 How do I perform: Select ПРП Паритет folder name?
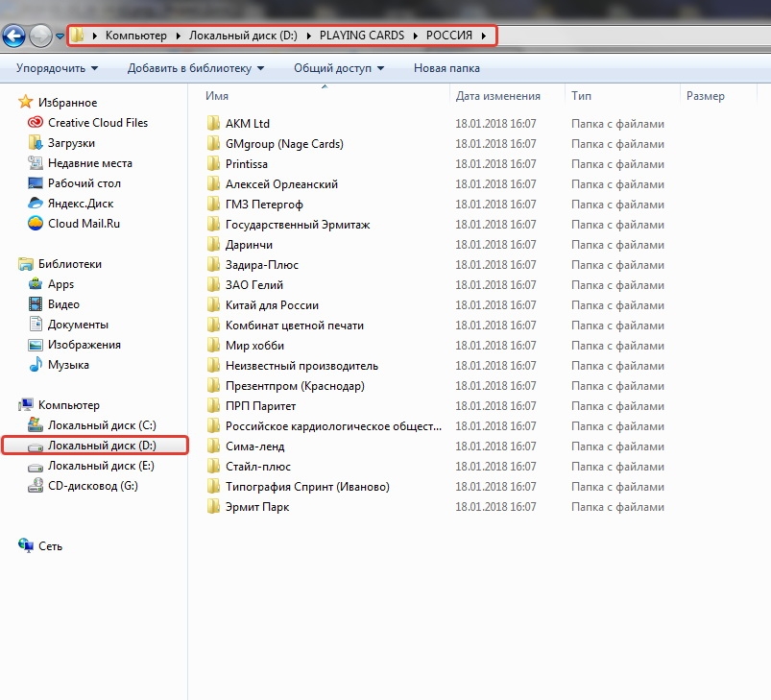(x=260, y=406)
